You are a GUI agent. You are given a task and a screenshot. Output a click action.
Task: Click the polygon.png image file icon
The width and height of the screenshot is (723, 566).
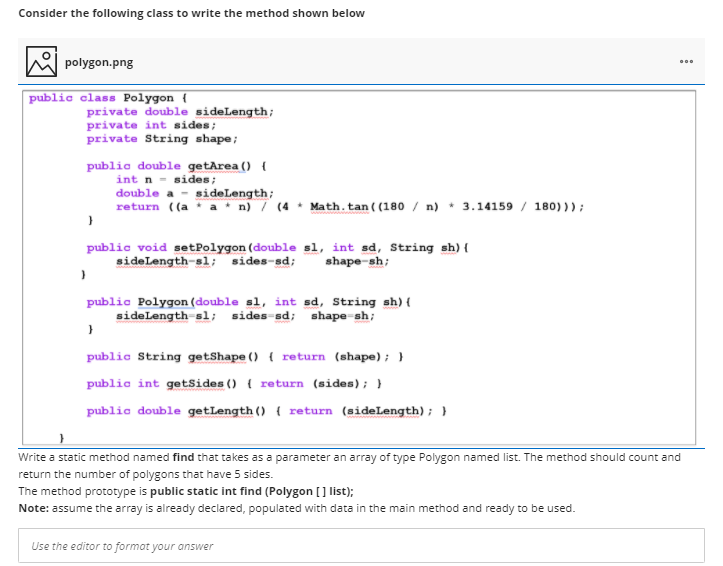pos(41,61)
